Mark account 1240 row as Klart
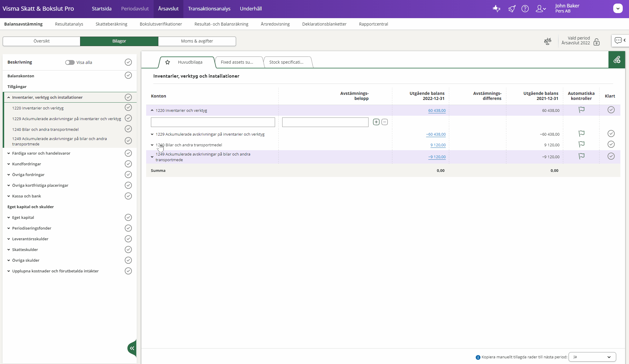Screen dimensions: 629x364 [x=611, y=144]
